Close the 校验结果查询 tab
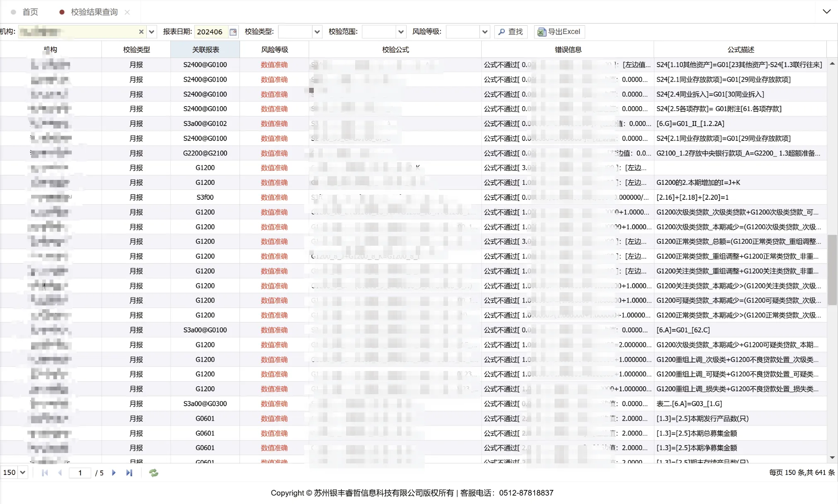Viewport: 838px width, 504px height. [x=127, y=12]
